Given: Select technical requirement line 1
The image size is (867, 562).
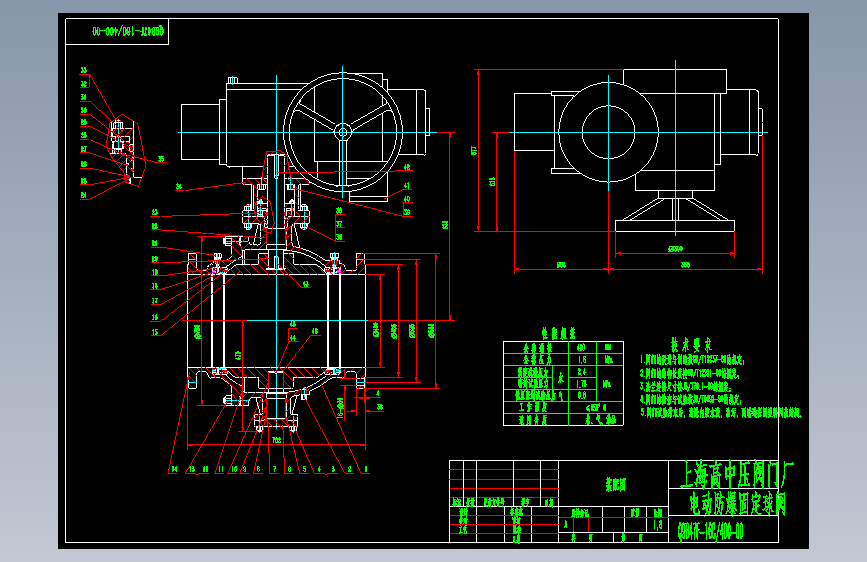Looking at the screenshot, I should click(x=692, y=361).
